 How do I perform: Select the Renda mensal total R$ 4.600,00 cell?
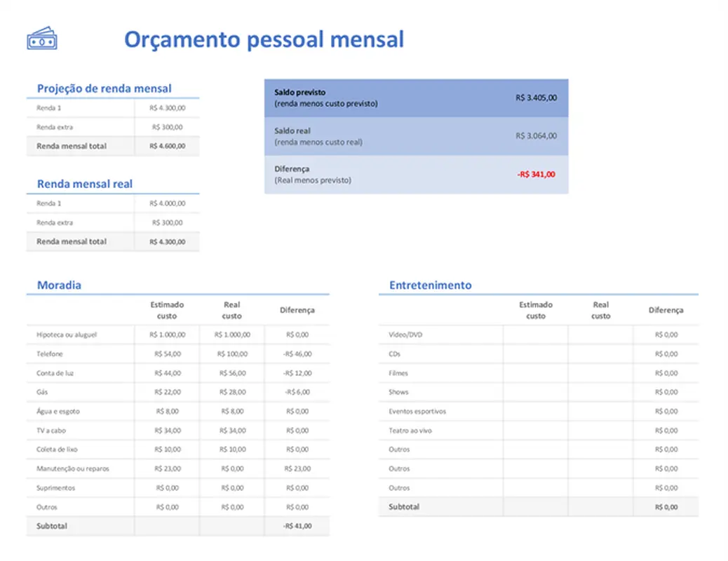click(x=167, y=146)
